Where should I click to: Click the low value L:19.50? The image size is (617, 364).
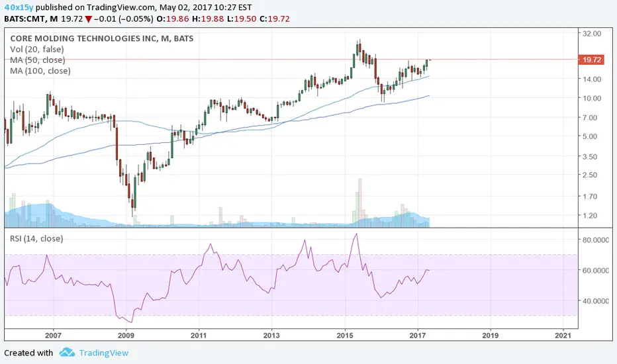pos(242,19)
